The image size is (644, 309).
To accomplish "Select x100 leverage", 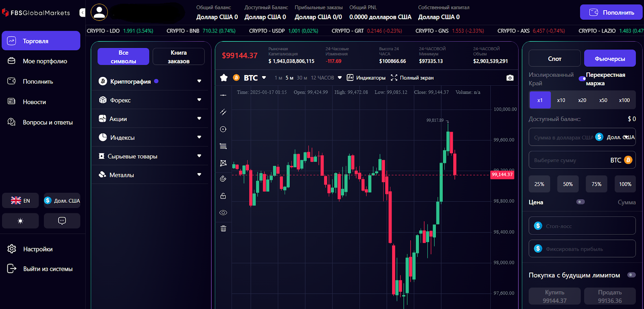I will [624, 100].
